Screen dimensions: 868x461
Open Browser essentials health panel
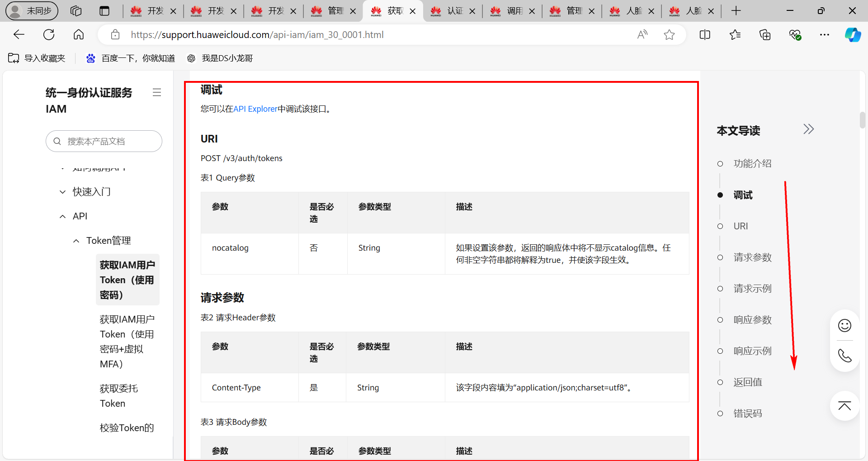795,34
